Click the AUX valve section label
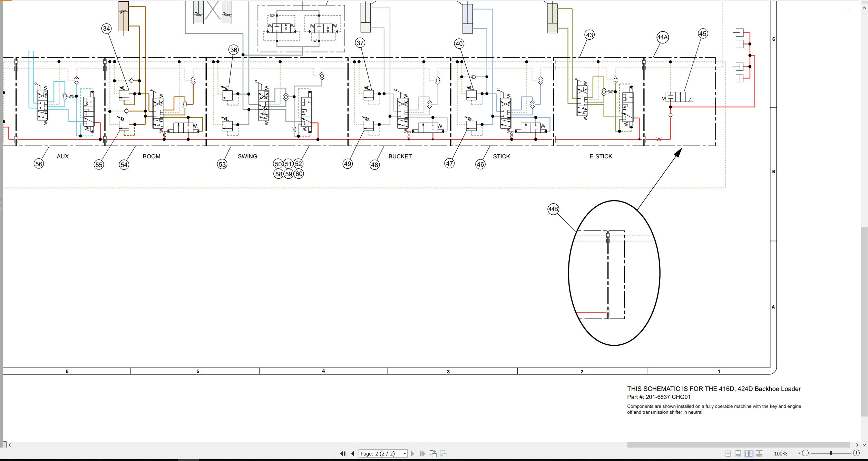The width and height of the screenshot is (868, 461). (62, 156)
